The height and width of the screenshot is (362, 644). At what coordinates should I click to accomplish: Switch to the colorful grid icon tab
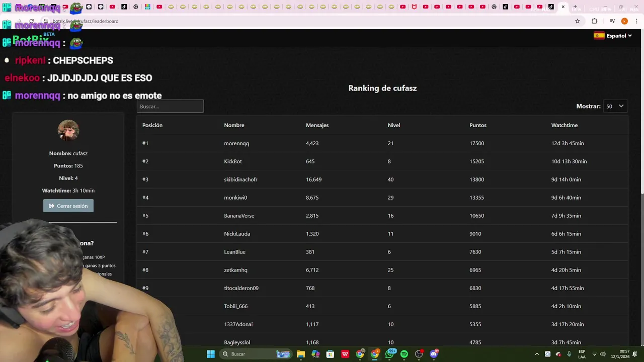point(147,7)
